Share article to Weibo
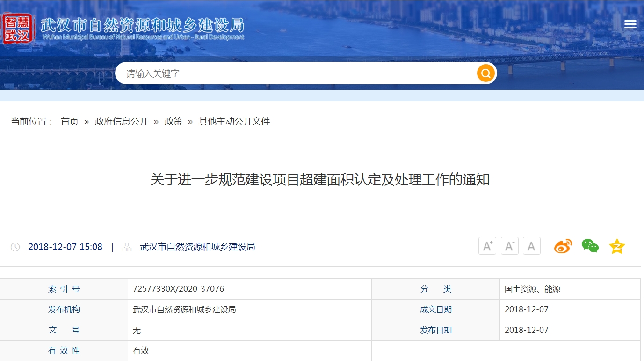The height and width of the screenshot is (361, 644). 563,246
